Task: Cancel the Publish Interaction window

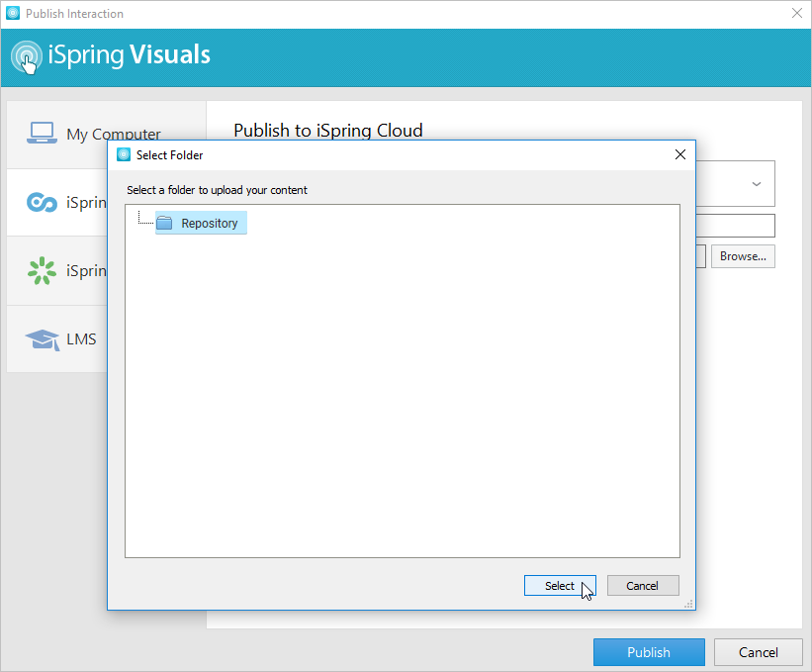Action: tap(759, 652)
